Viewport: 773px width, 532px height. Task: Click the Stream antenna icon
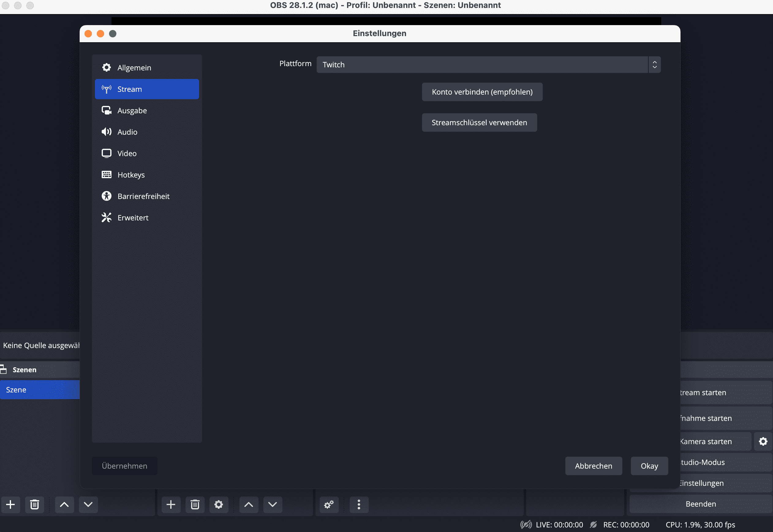106,89
